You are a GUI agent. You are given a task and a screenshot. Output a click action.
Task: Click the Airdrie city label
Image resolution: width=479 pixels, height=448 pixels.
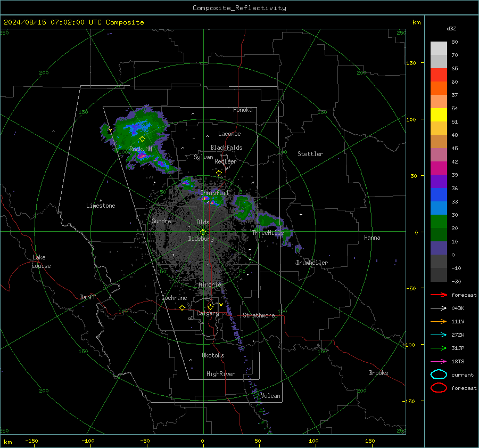[210, 284]
